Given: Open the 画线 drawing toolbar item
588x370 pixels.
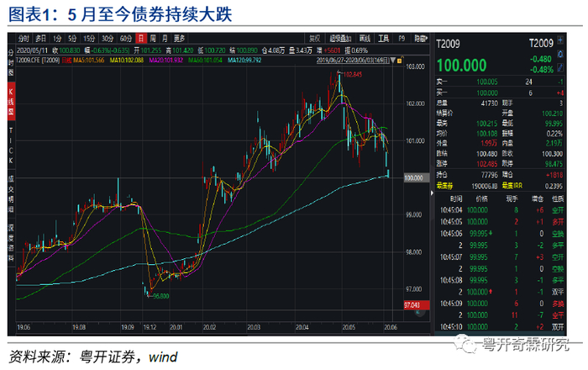Looking at the screenshot, I should 365,39.
